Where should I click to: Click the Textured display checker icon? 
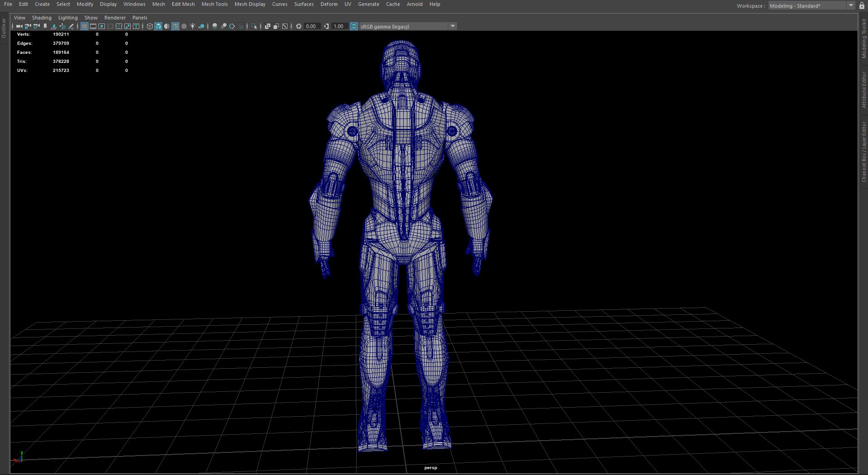click(184, 26)
